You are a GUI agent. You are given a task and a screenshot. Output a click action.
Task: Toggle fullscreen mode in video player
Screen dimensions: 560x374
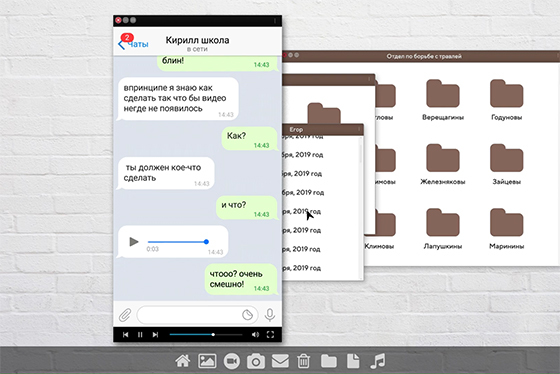270,335
